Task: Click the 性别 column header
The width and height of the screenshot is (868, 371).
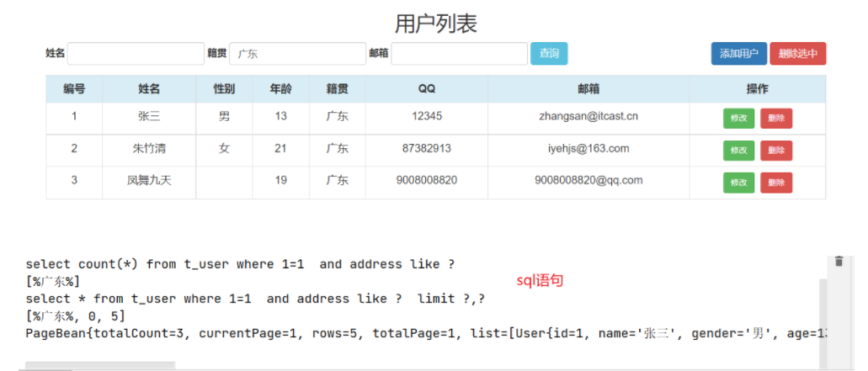Action: (224, 89)
